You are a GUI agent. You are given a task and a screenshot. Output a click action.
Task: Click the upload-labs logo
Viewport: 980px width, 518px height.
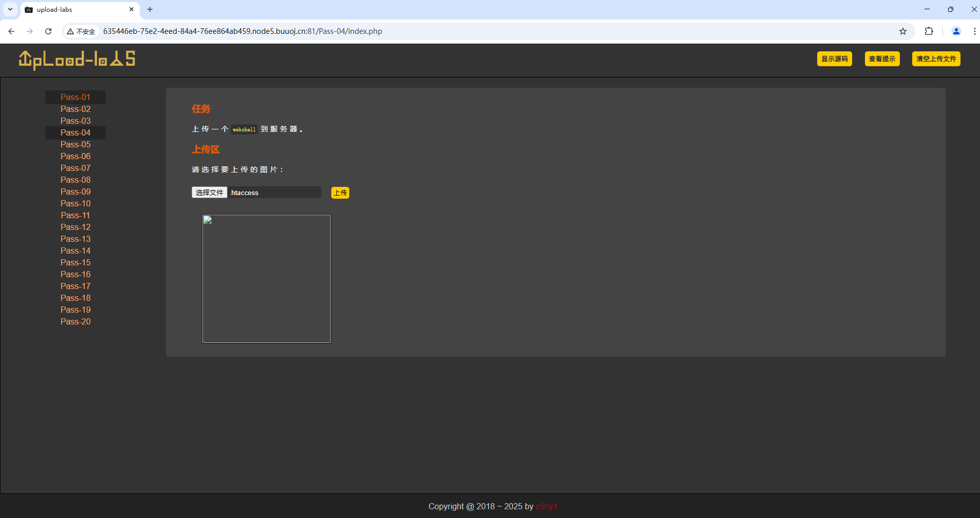click(x=77, y=60)
